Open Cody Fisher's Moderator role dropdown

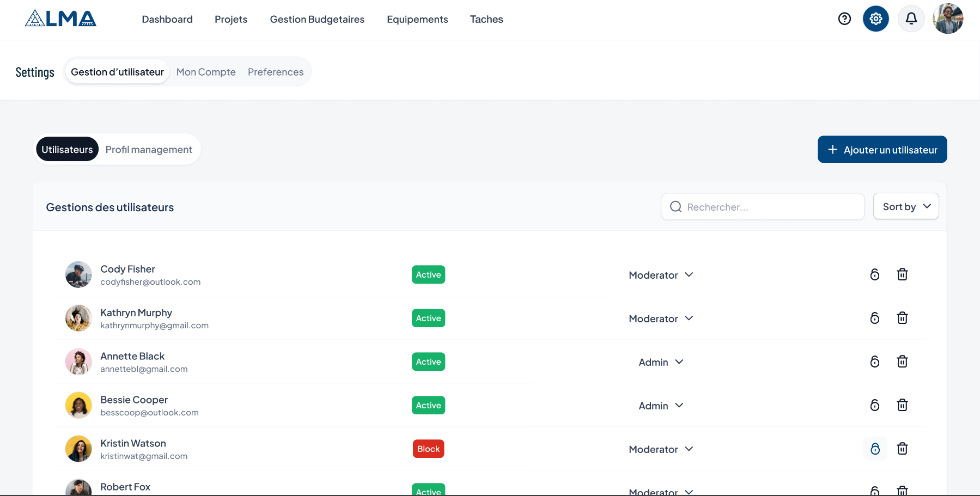click(x=661, y=275)
